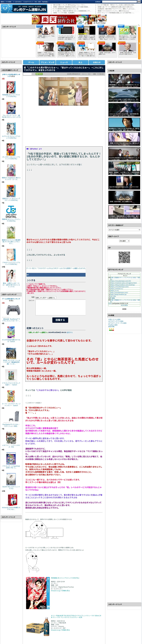Image resolution: width=142 pixels, height=644 pixels.
Task: Click the ACR WEB badge icon
Action: tap(124, 309)
